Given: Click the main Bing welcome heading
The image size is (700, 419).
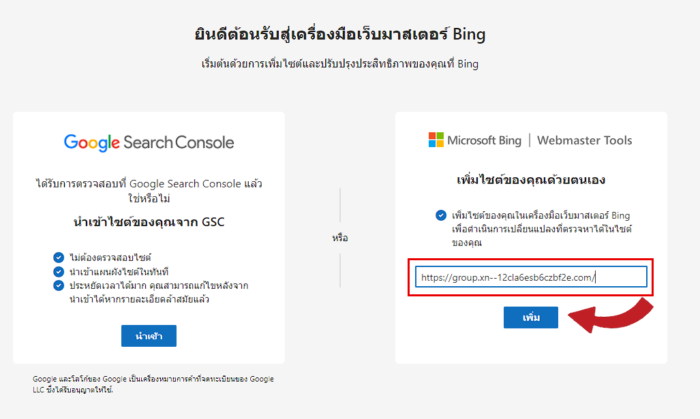Looking at the screenshot, I should [x=340, y=34].
